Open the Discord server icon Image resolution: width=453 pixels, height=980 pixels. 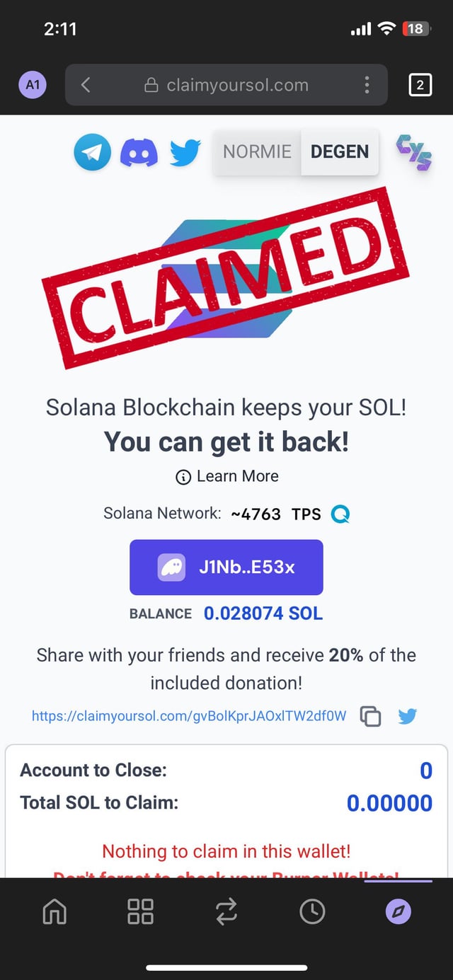139,151
